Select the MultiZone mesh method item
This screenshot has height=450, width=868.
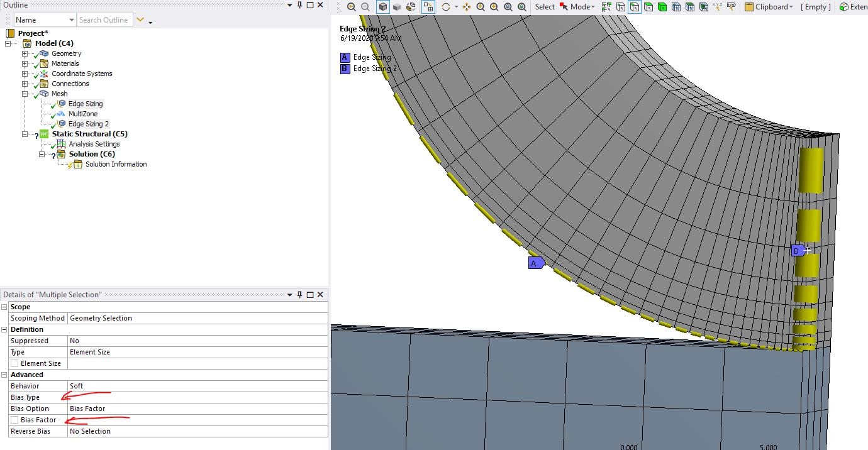pos(82,114)
